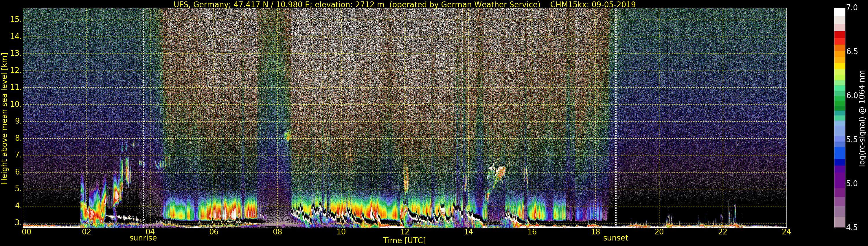Click the 'Time [UTC]' axis title

(x=404, y=241)
